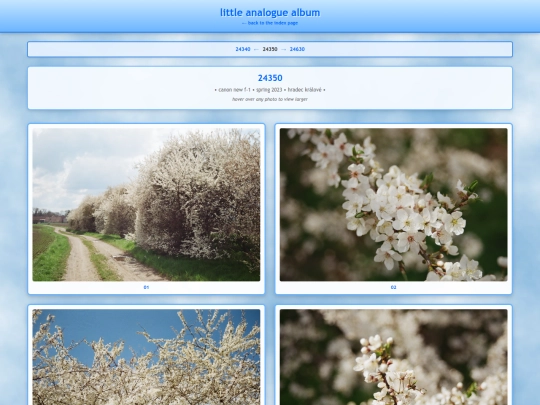Click the 02 caption under second photo

pos(394,287)
